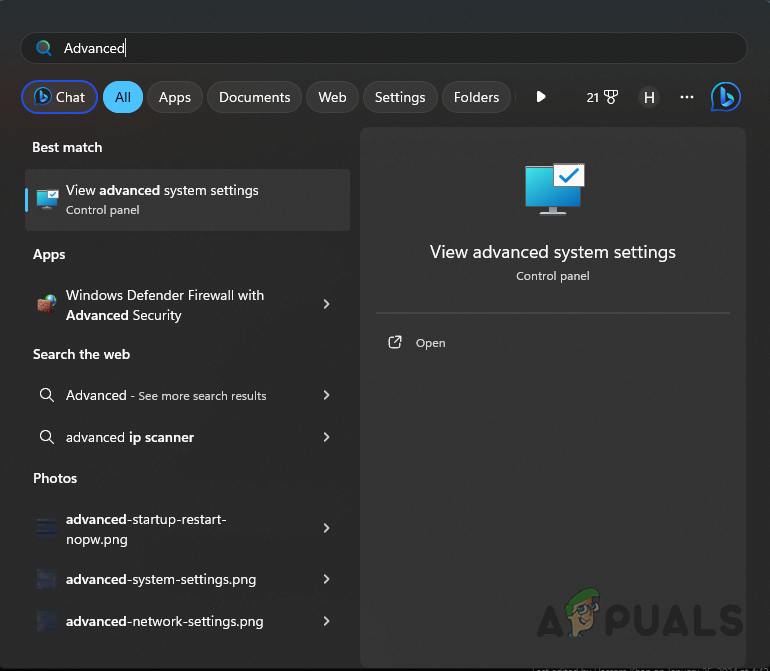
Task: Click thumbnail of advanced-system-settings.png
Action: pyautogui.click(x=47, y=579)
